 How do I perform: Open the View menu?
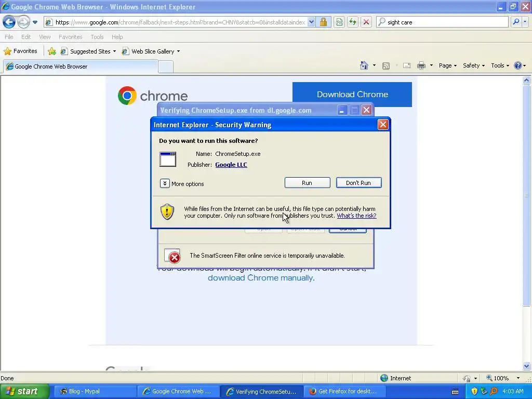coord(45,37)
